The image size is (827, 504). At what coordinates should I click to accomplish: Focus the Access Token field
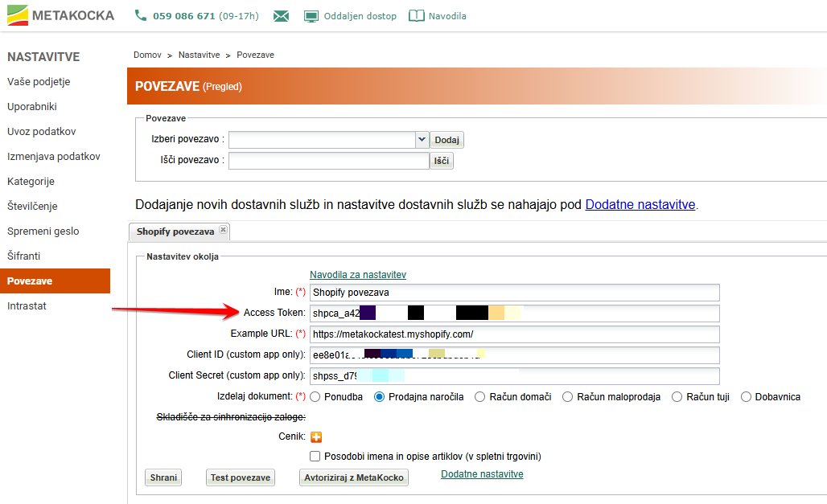(x=515, y=313)
